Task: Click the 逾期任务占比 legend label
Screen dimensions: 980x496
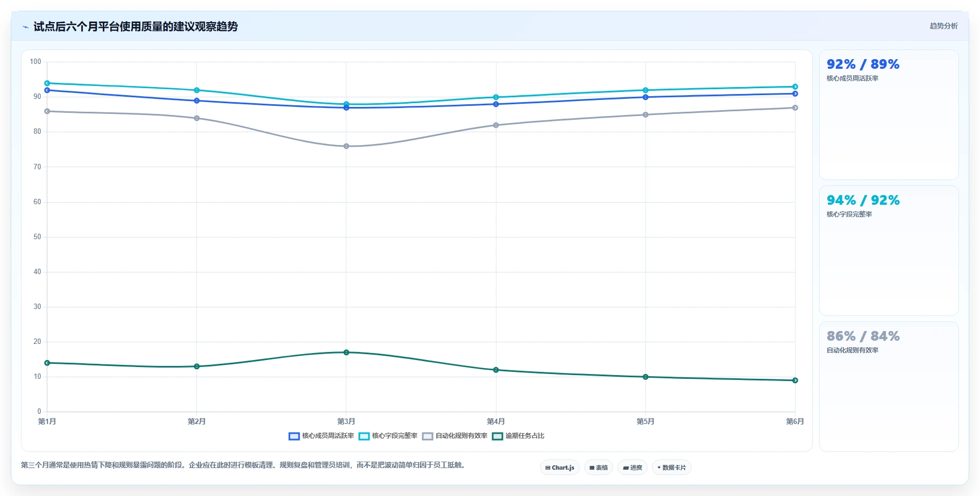Action: tap(525, 436)
